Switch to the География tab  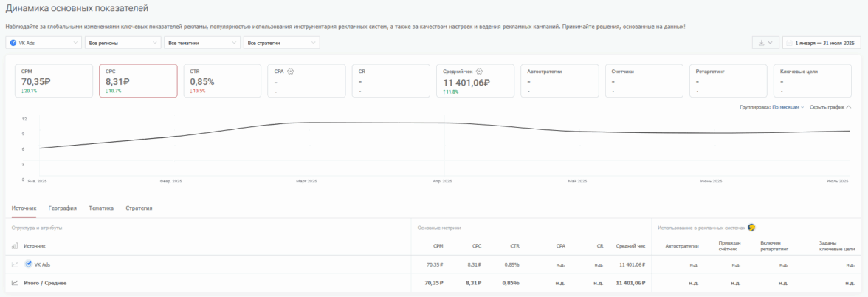tap(63, 208)
